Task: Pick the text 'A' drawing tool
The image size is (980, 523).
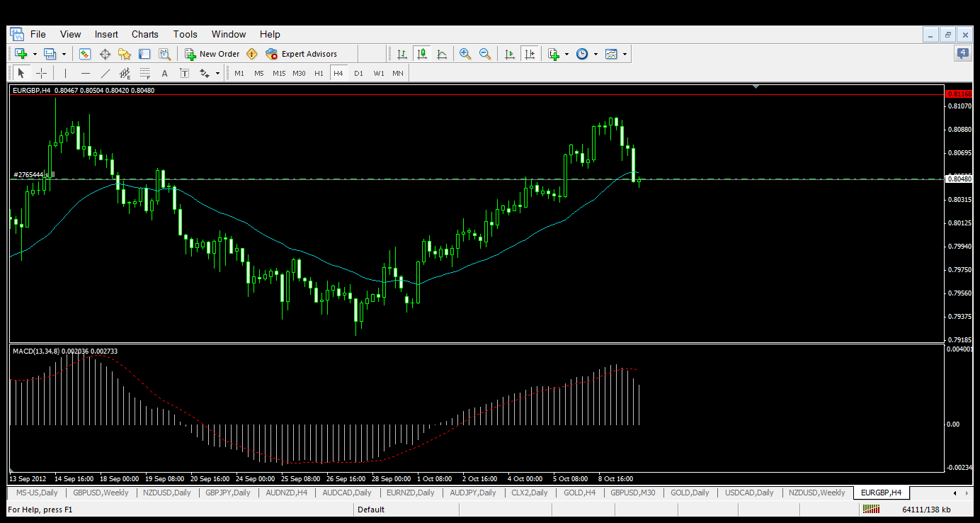Action: click(165, 73)
